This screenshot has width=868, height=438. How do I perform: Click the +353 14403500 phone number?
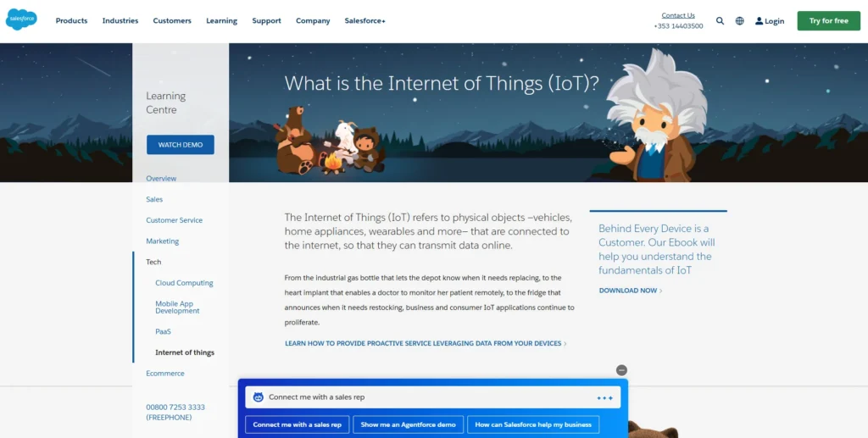click(678, 26)
